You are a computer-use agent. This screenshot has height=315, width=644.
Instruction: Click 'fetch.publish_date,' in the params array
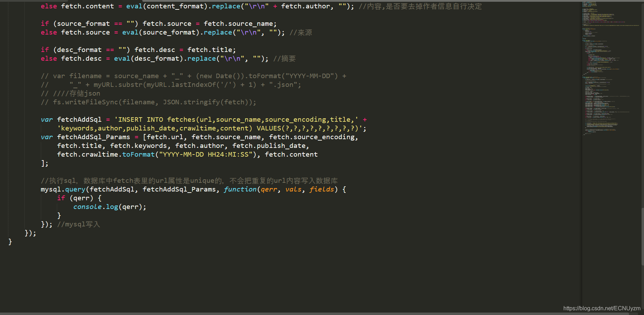[x=271, y=146]
